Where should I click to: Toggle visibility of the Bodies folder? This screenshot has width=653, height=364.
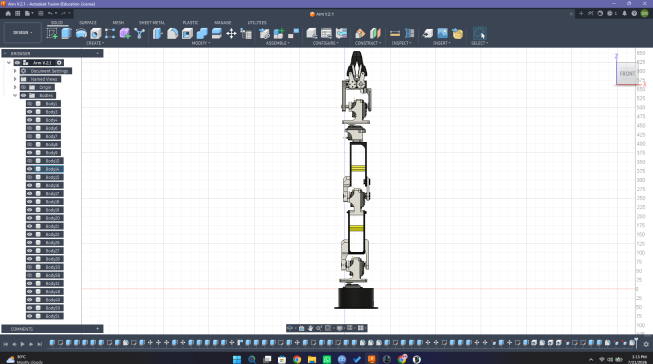click(24, 95)
